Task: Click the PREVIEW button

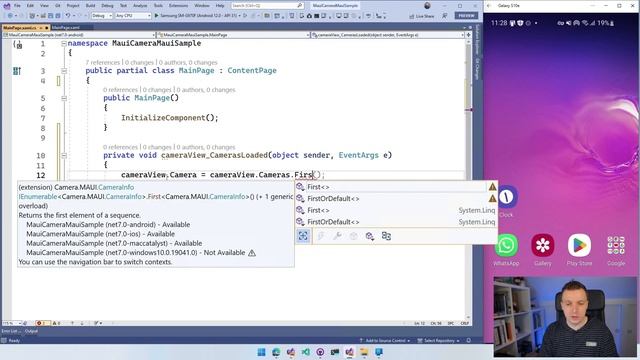Action: click(x=467, y=16)
